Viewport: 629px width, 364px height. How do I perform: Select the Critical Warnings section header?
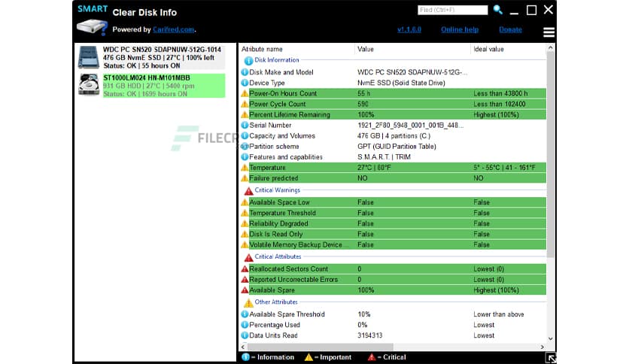click(x=277, y=190)
